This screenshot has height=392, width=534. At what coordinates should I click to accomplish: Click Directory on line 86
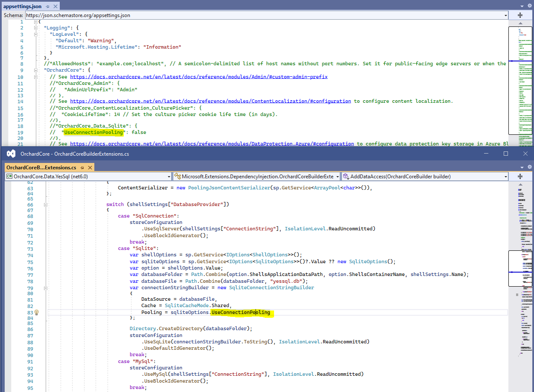143,328
